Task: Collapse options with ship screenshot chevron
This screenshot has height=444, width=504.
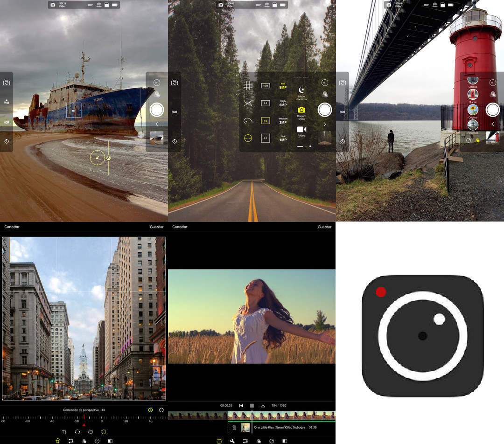Action: [x=157, y=124]
